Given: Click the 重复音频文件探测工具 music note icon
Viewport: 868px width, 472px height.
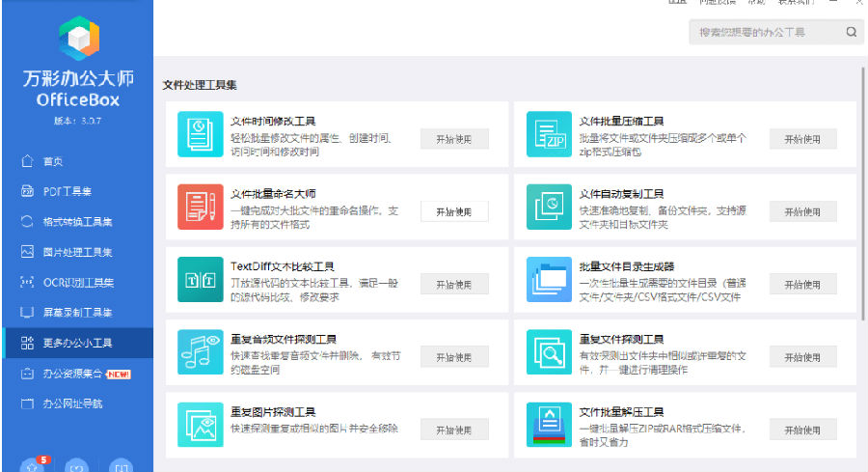Looking at the screenshot, I should tap(201, 352).
